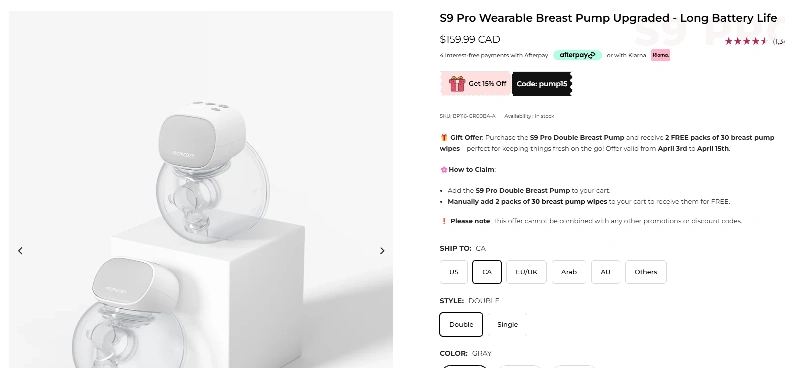The width and height of the screenshot is (785, 368).
Task: Select US as ship-to region
Action: [x=454, y=272]
